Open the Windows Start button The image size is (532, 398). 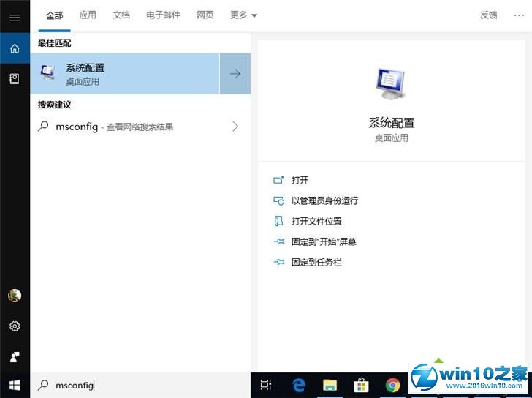(15, 385)
